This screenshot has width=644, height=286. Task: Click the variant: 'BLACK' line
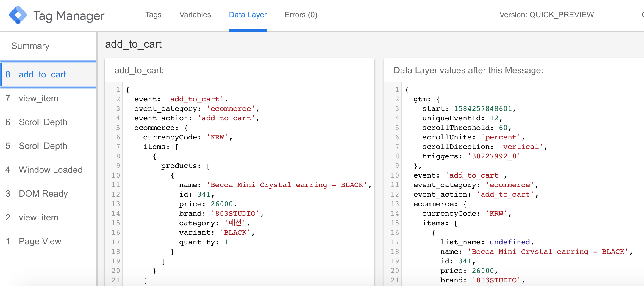coord(217,233)
